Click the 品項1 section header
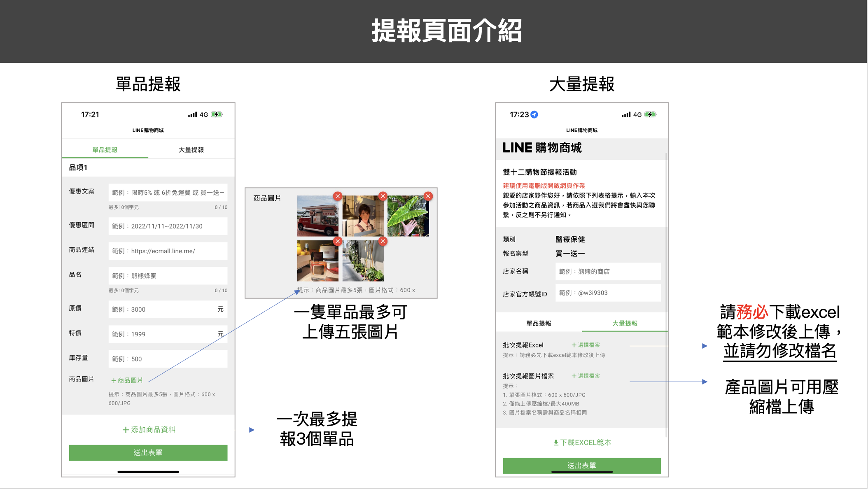 pyautogui.click(x=78, y=168)
